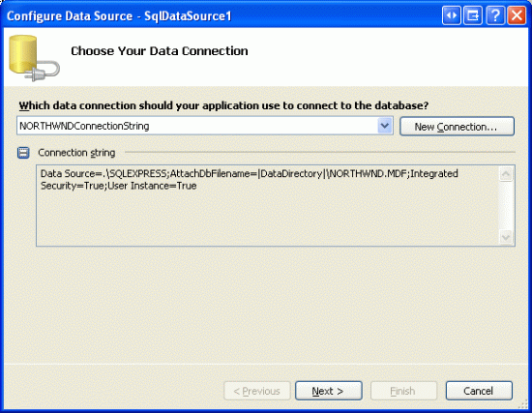This screenshot has width=532, height=413.
Task: Collapse the Connection string section icon
Action: pos(23,153)
